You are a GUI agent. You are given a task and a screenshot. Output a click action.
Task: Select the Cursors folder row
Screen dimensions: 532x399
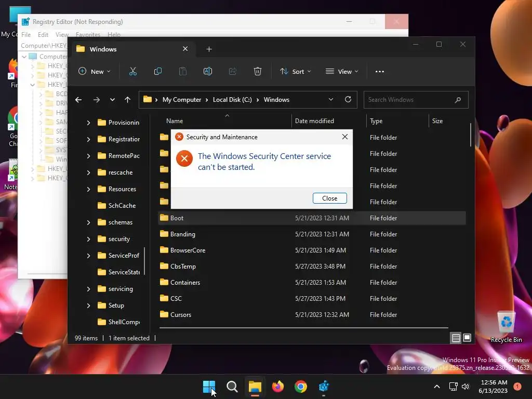click(312, 314)
